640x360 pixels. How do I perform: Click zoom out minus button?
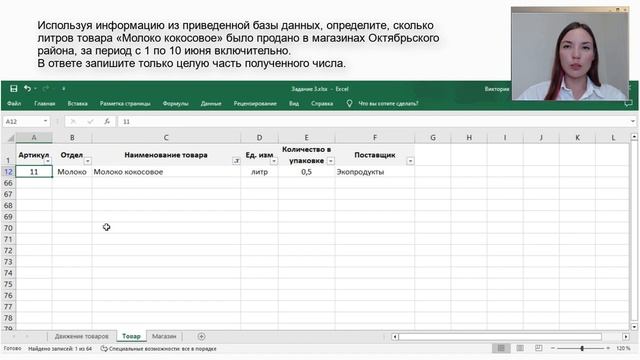[x=553, y=348]
